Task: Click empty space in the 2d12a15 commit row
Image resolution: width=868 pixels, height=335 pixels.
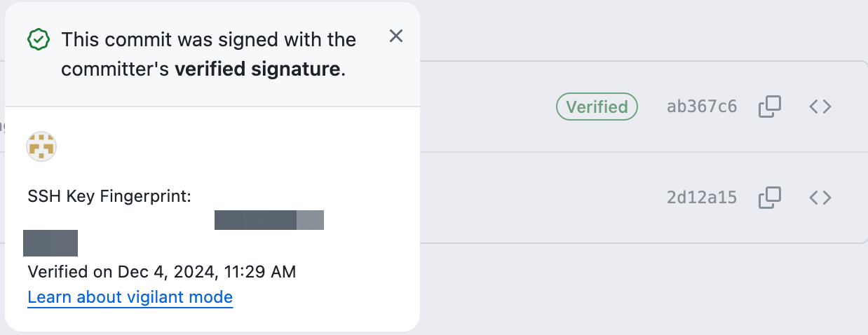Action: (x=526, y=198)
